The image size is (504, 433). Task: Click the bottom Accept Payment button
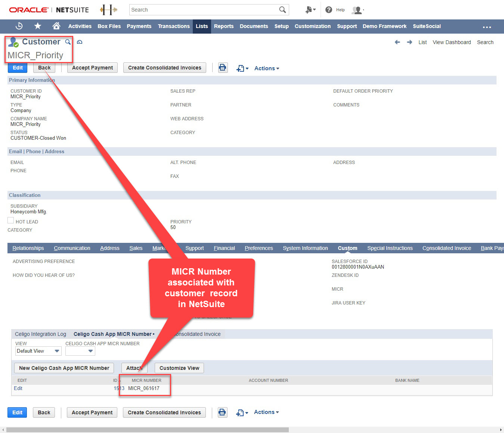tap(92, 412)
